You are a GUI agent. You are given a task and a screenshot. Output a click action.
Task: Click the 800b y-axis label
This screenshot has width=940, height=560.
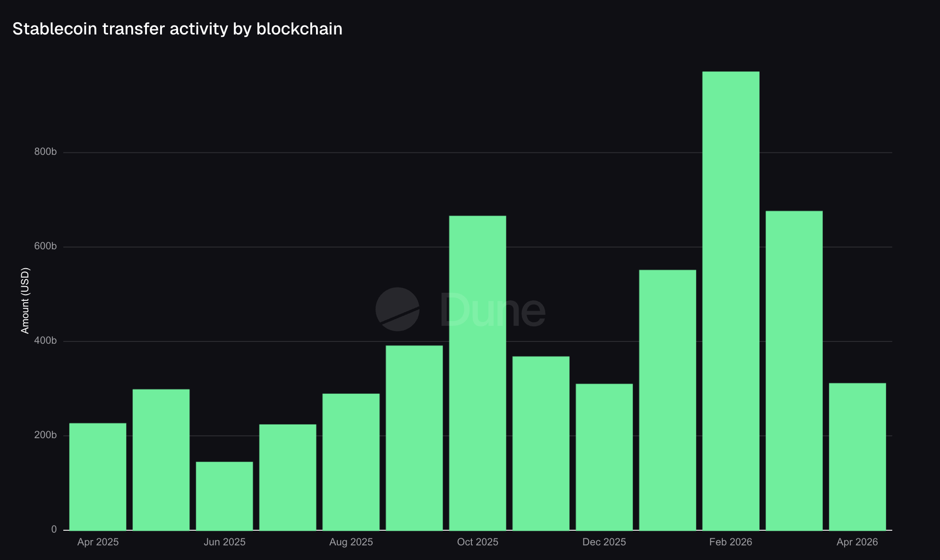[x=45, y=152]
